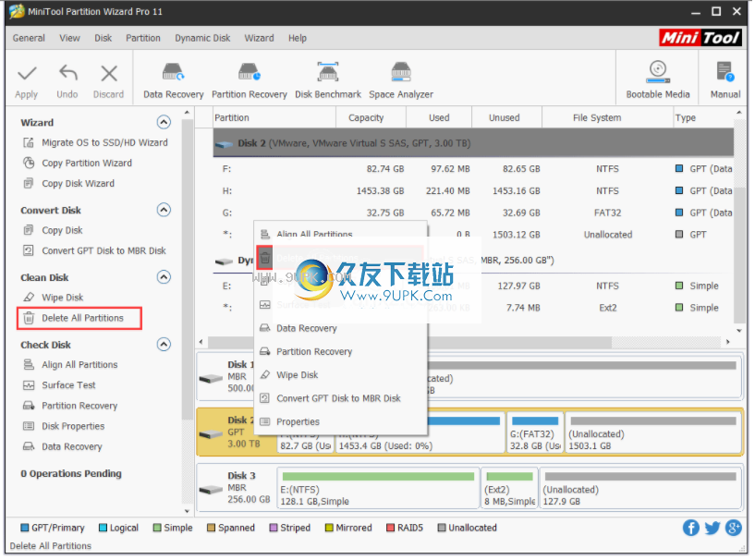The image size is (755, 560).
Task: Collapse the Wizard section
Action: pos(164,122)
